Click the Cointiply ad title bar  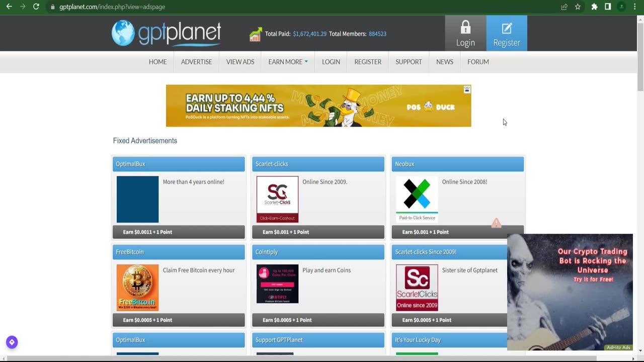318,252
